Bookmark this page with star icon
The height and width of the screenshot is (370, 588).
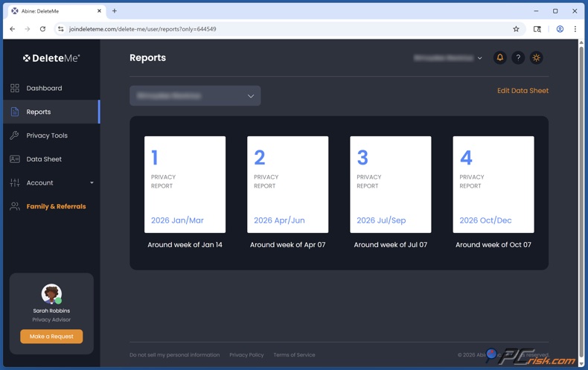516,29
